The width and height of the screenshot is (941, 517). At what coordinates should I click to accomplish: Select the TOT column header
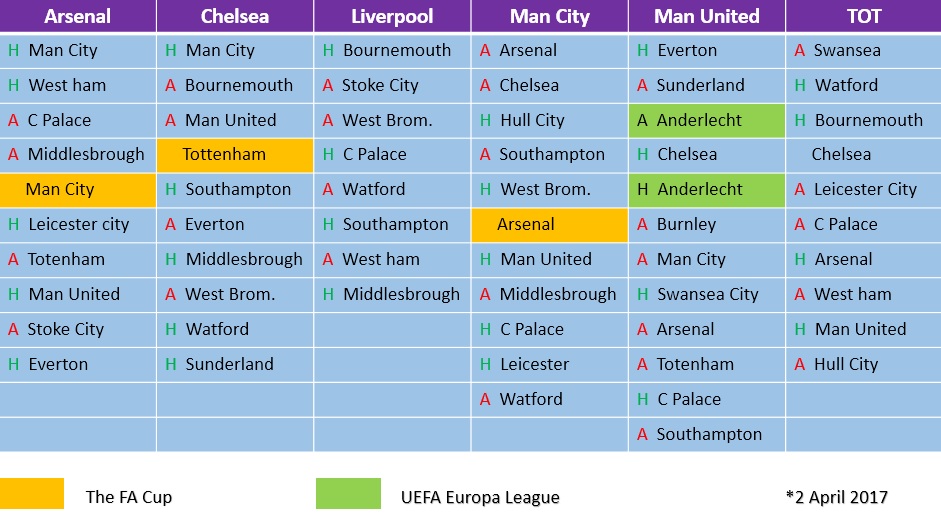pyautogui.click(x=863, y=16)
